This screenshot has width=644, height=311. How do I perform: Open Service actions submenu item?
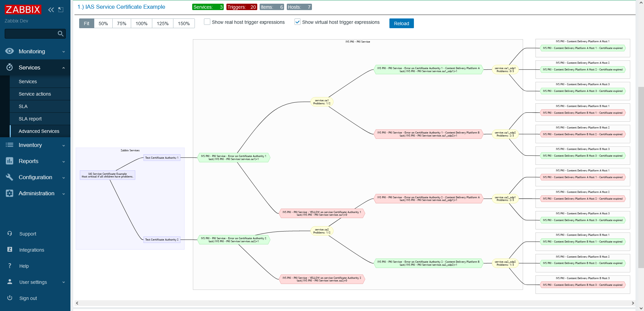(40, 94)
